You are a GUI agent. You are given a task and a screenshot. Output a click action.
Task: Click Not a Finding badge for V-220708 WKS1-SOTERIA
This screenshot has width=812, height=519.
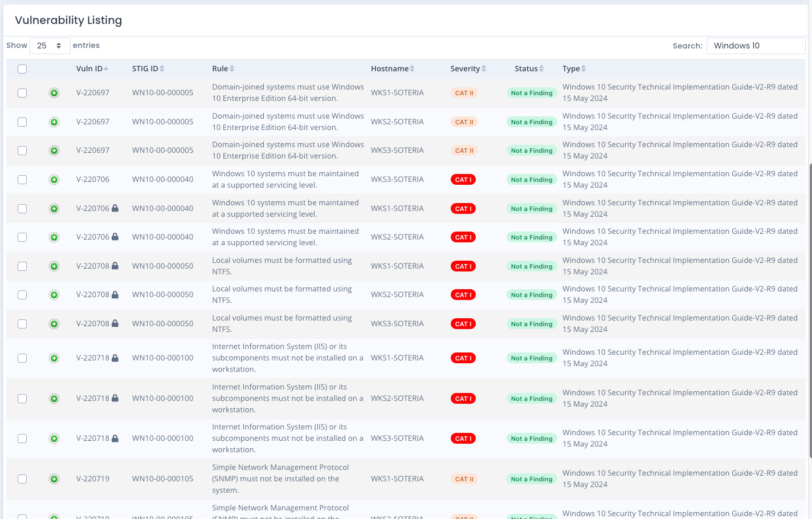(x=532, y=266)
